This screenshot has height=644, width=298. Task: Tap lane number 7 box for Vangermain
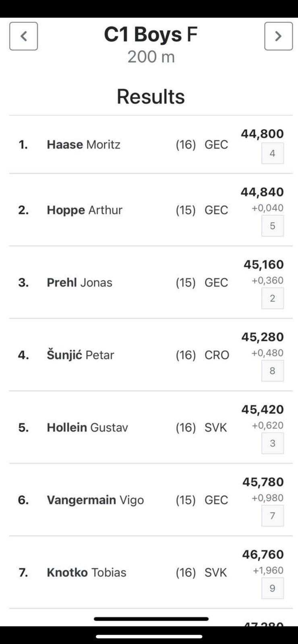coord(273,516)
